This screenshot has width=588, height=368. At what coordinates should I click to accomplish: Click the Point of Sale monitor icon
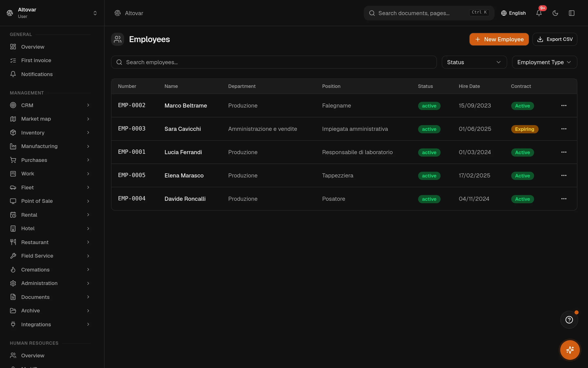pyautogui.click(x=13, y=201)
